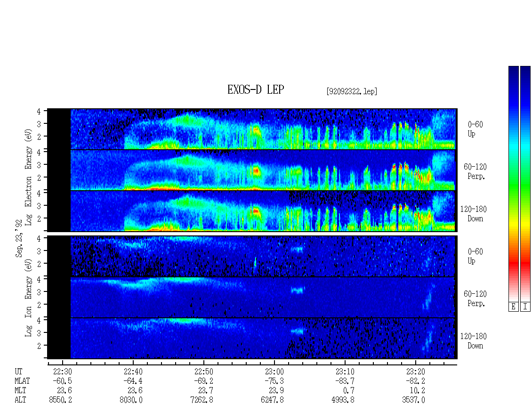The height and width of the screenshot is (412, 532).
Task: Click the 22:40 UT time label
Action: tap(133, 372)
